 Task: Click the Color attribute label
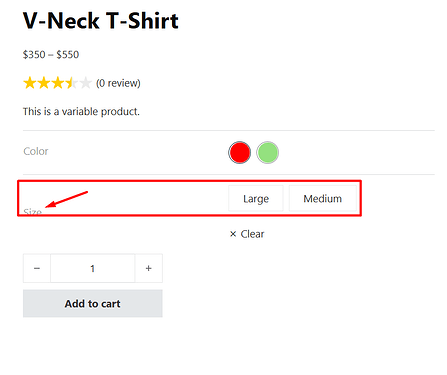point(36,151)
